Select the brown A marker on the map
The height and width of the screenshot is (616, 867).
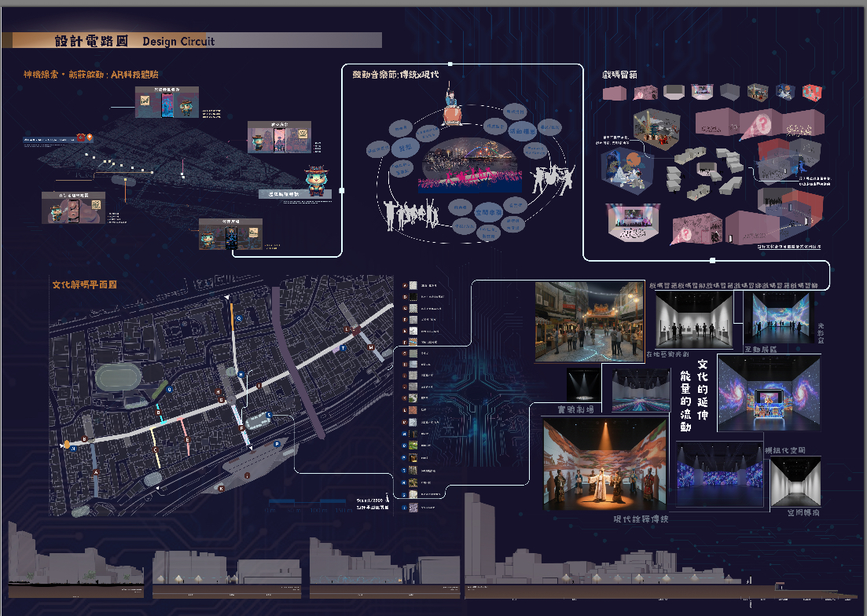[97, 472]
